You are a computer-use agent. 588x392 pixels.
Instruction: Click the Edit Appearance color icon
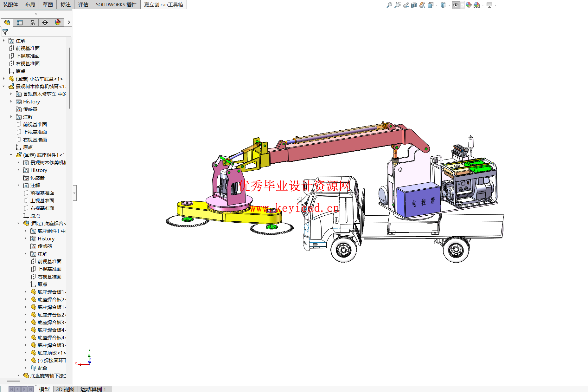pyautogui.click(x=468, y=5)
